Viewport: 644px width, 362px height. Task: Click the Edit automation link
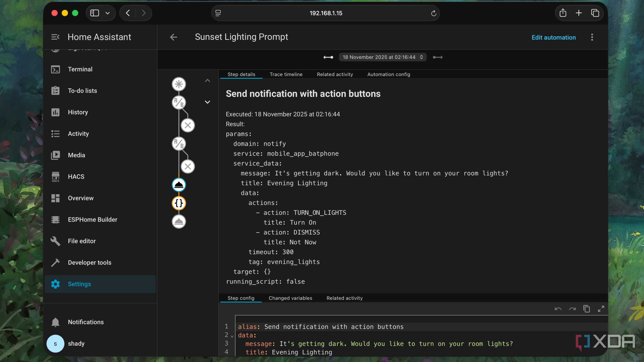[x=554, y=37]
